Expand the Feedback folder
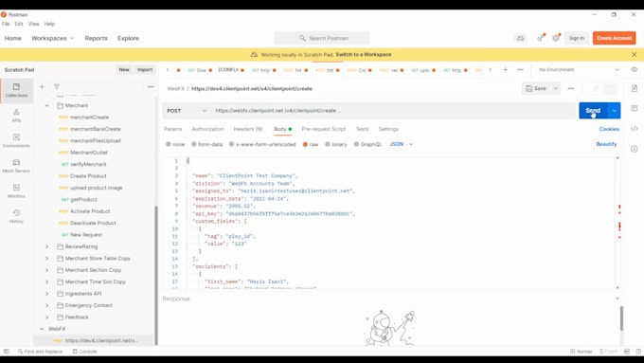 click(x=46, y=317)
